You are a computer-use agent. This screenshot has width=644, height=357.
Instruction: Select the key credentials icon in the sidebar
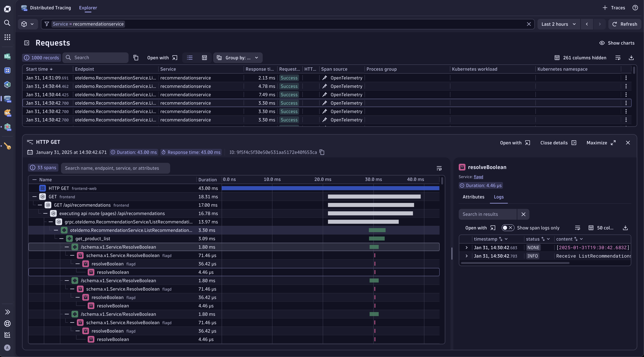point(7,146)
